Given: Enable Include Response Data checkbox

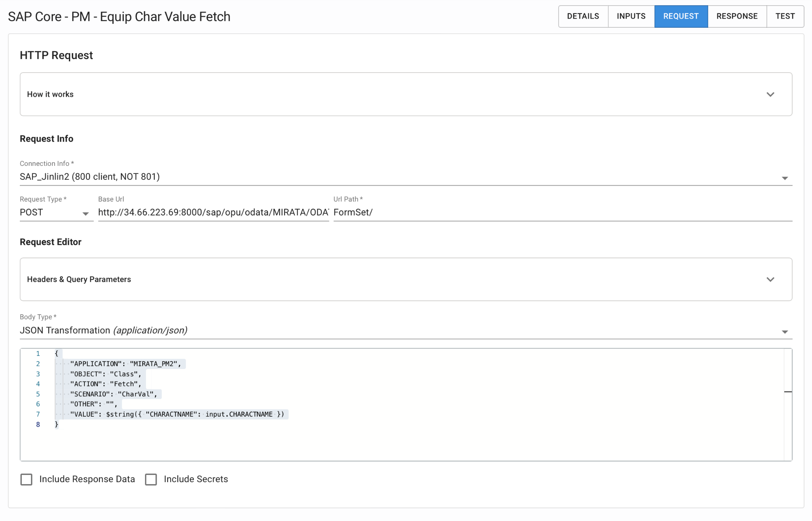Looking at the screenshot, I should [27, 479].
